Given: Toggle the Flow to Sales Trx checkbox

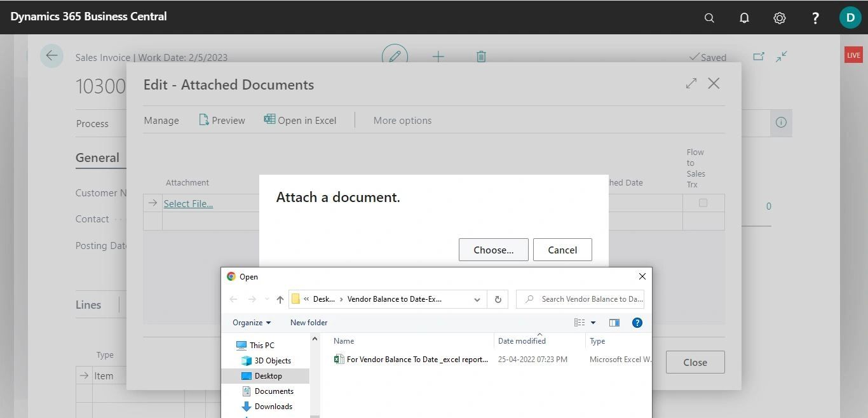Looking at the screenshot, I should click(x=702, y=202).
